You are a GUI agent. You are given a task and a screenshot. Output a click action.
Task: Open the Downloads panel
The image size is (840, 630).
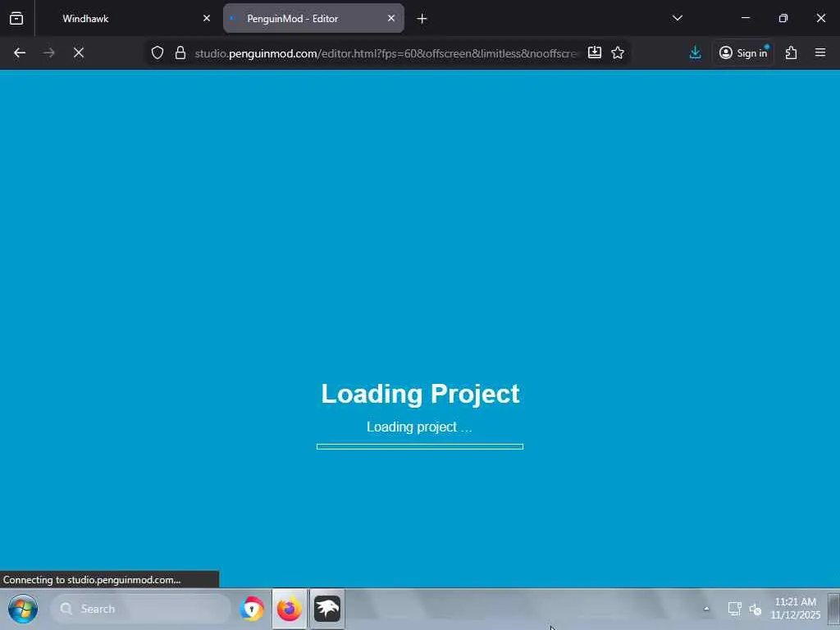[695, 52]
